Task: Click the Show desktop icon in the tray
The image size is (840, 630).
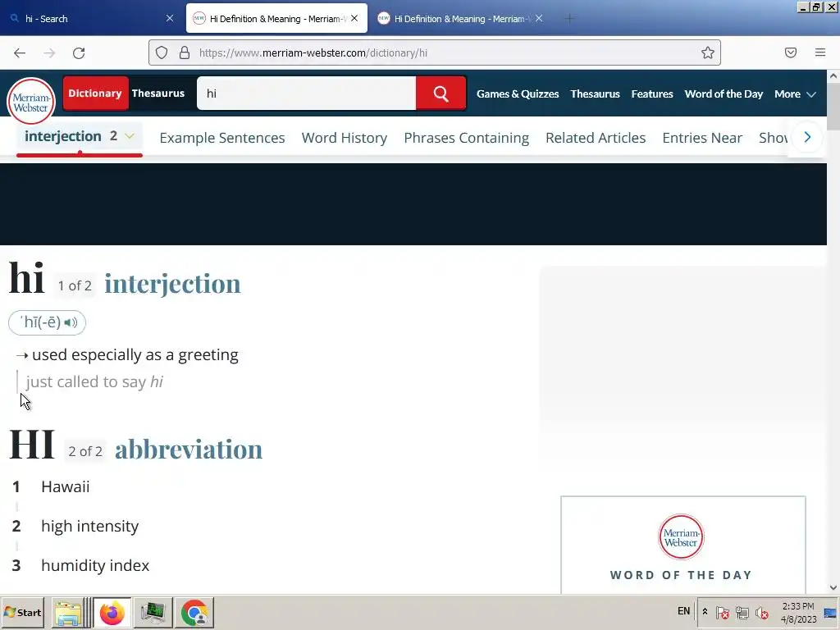Action: click(830, 613)
